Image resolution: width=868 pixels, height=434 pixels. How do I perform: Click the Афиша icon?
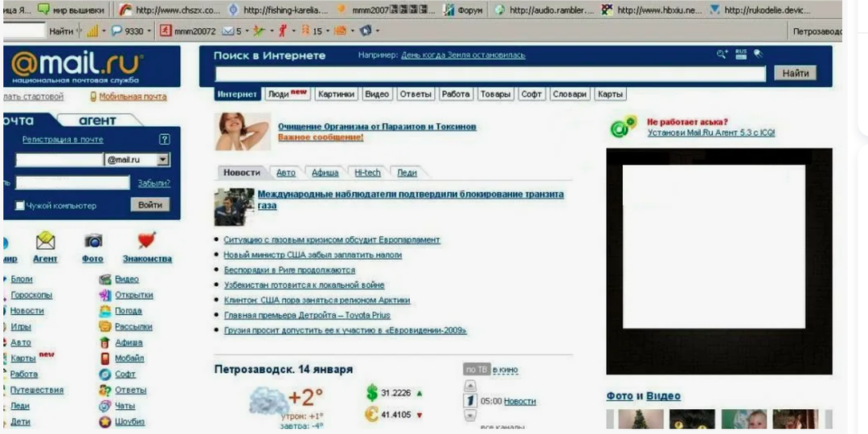click(105, 342)
